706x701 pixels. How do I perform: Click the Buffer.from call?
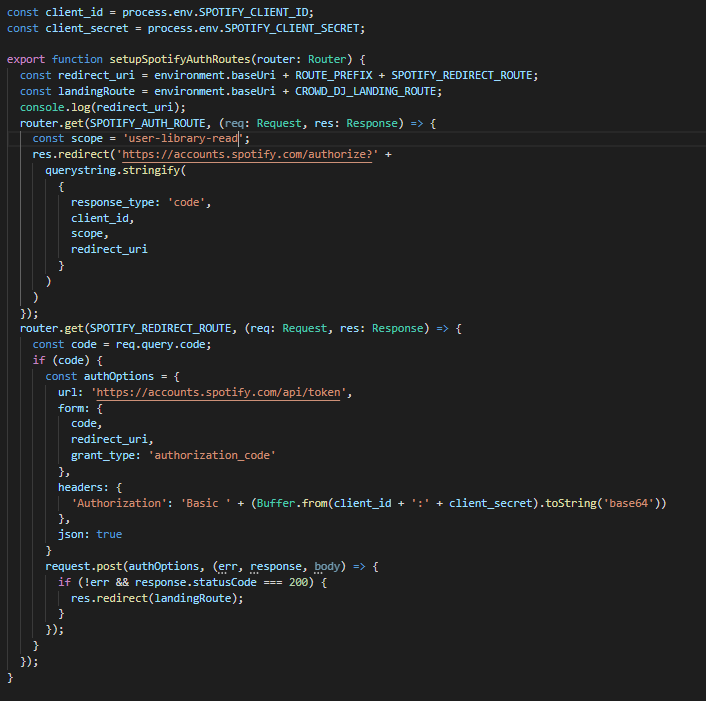coord(292,503)
